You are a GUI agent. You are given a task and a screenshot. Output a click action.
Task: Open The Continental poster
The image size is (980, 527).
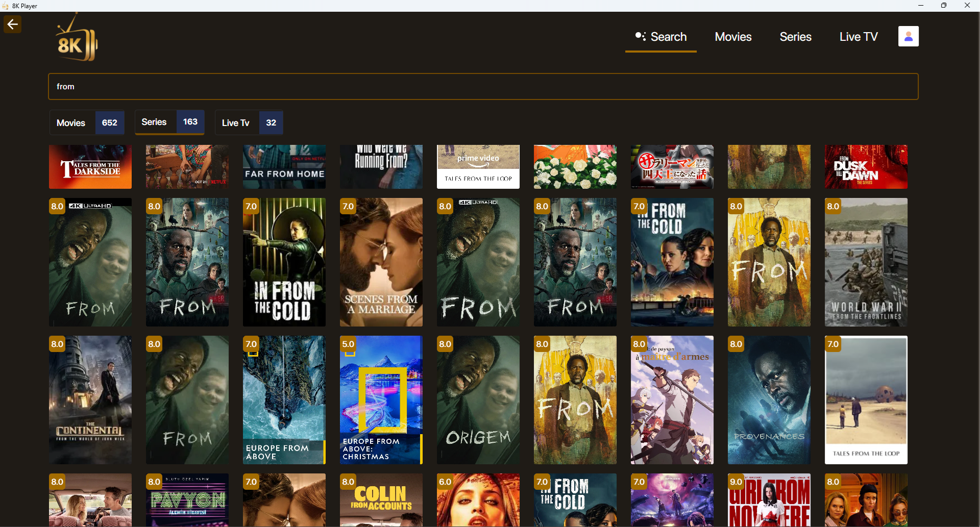[x=90, y=400]
